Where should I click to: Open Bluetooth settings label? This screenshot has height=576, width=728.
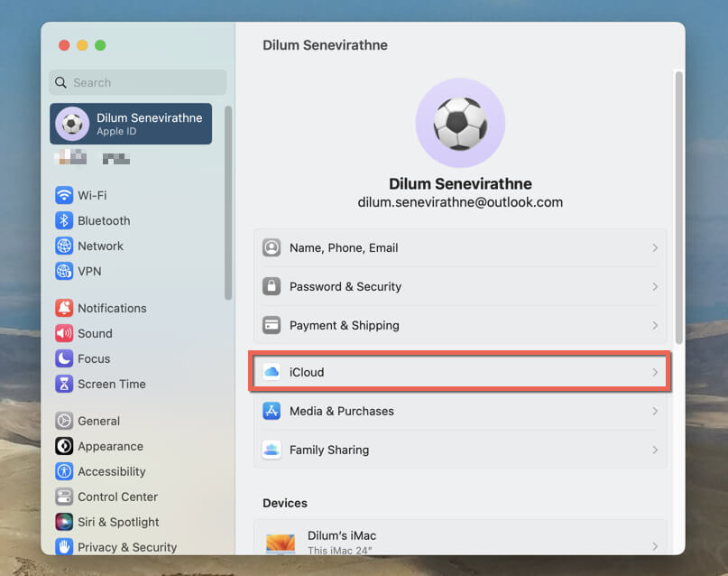(104, 220)
